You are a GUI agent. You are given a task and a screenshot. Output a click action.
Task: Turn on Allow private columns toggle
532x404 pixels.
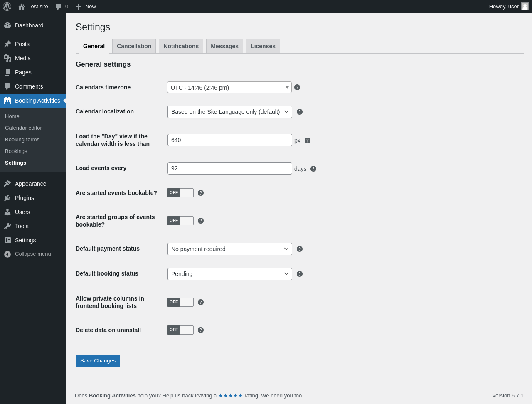[180, 302]
